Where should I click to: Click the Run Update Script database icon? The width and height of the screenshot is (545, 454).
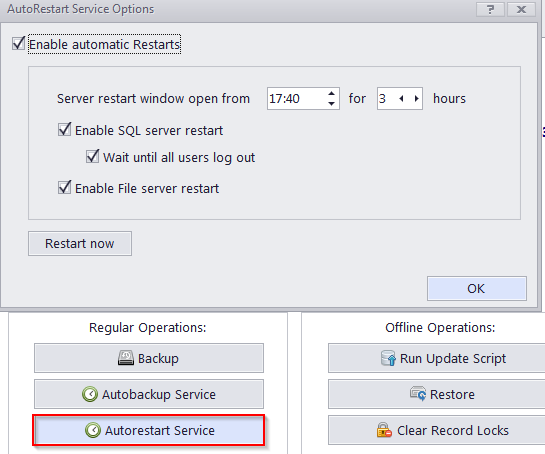coord(388,358)
